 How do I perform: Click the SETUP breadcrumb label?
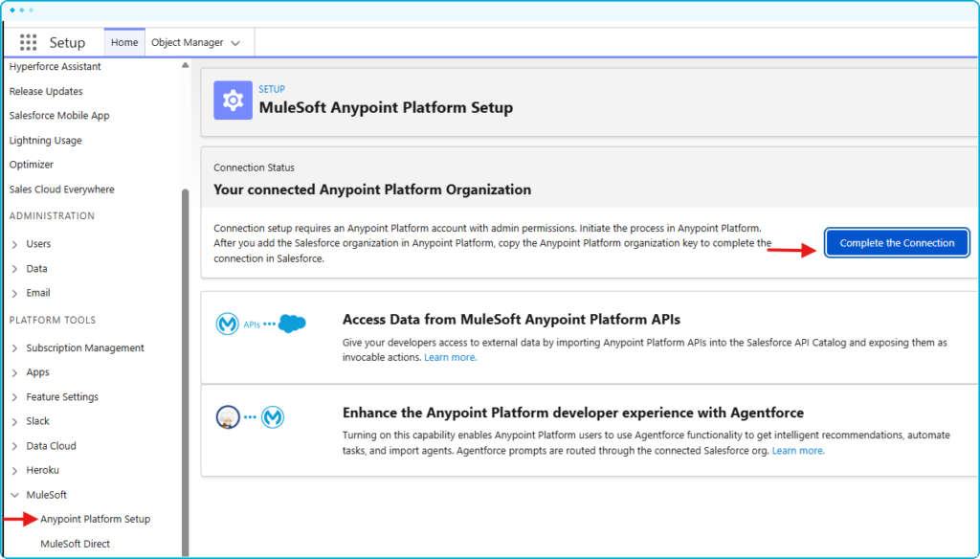pos(272,89)
